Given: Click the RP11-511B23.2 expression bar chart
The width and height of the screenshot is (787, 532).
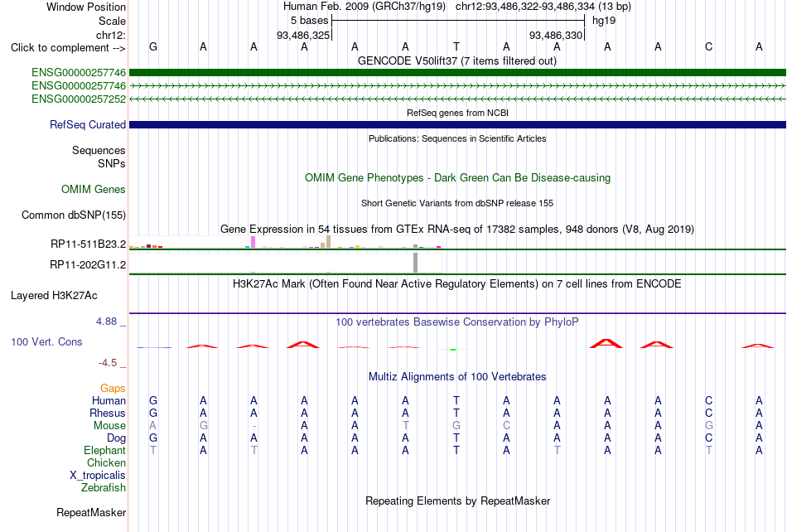Looking at the screenshot, I should coord(286,242).
